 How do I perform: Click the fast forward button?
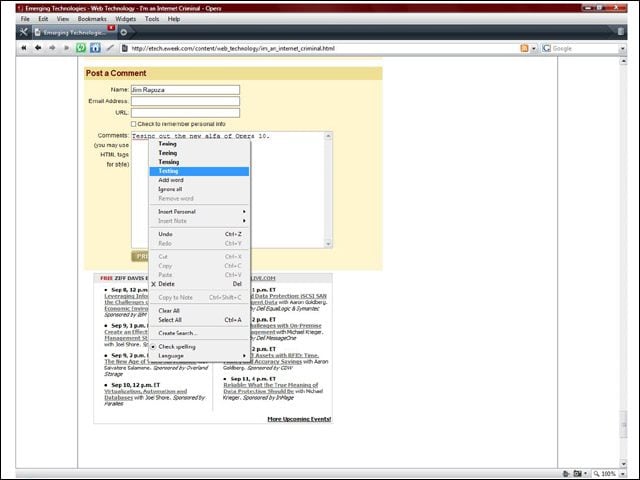(66, 48)
